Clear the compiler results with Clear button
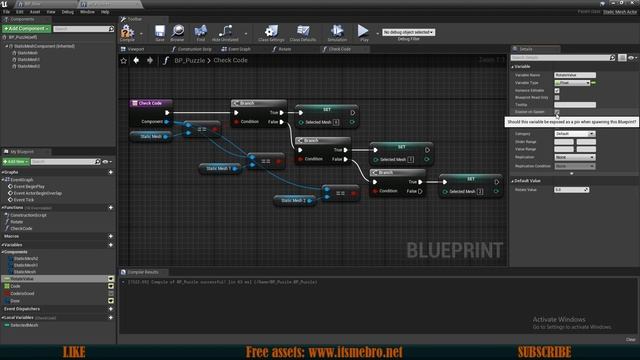Image resolution: width=640 pixels, height=360 pixels. (630, 340)
